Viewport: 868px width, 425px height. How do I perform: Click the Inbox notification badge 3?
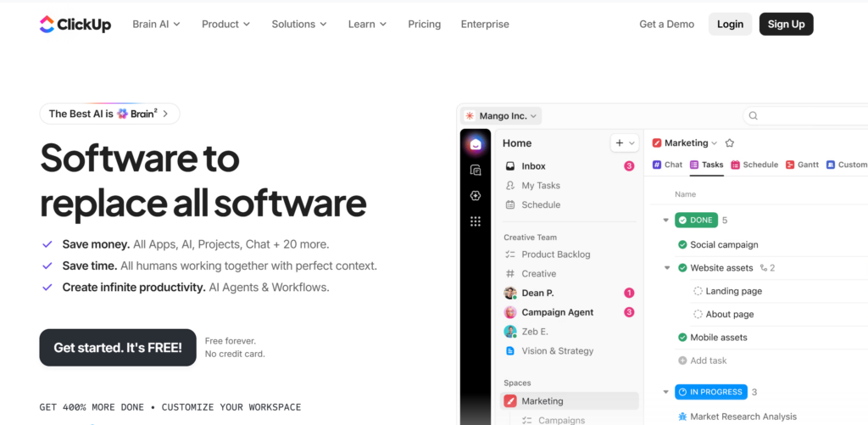[629, 166]
